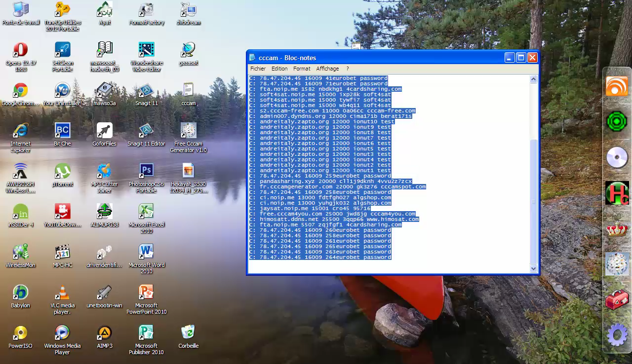Viewport: 632px width, 364px height.
Task: Maximize the cccam Bloc-notes window
Action: [x=521, y=58]
